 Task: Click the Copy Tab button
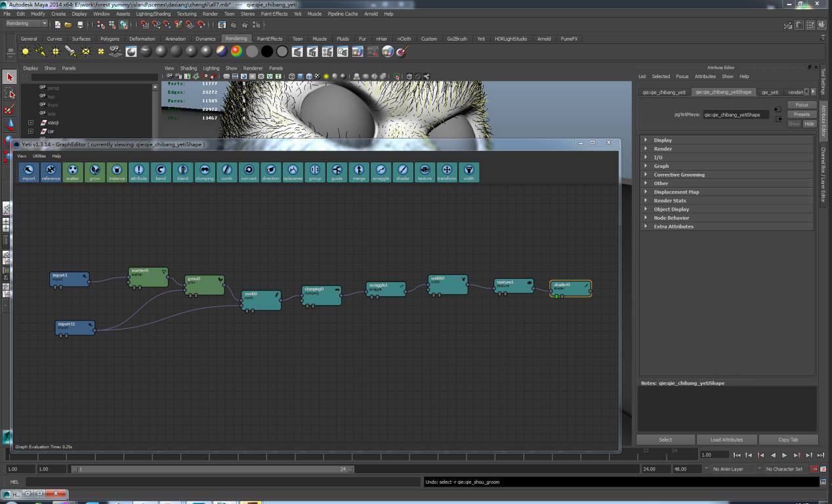(788, 440)
